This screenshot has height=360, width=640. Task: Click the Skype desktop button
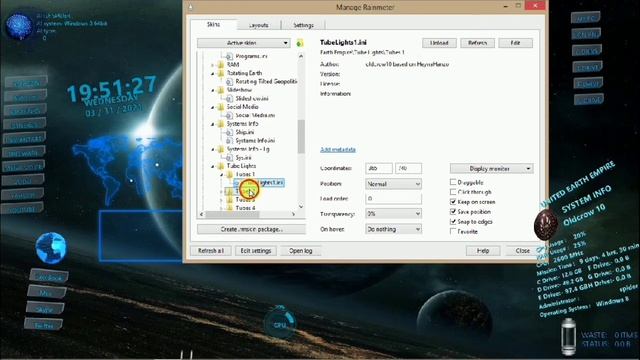[x=44, y=309]
